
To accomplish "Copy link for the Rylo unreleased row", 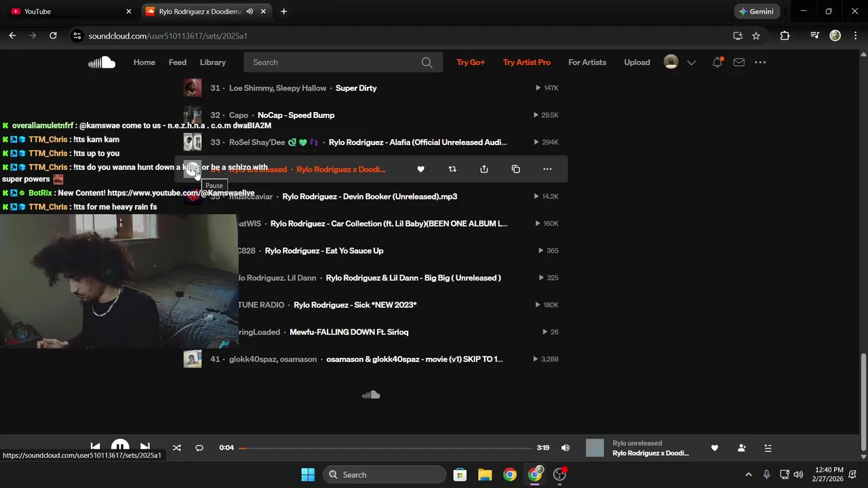I will click(516, 169).
